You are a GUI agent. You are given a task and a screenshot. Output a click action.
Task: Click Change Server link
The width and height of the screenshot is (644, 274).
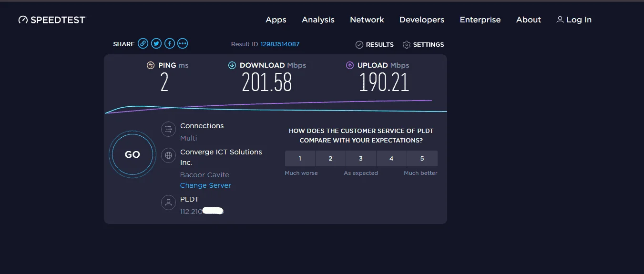click(x=205, y=185)
